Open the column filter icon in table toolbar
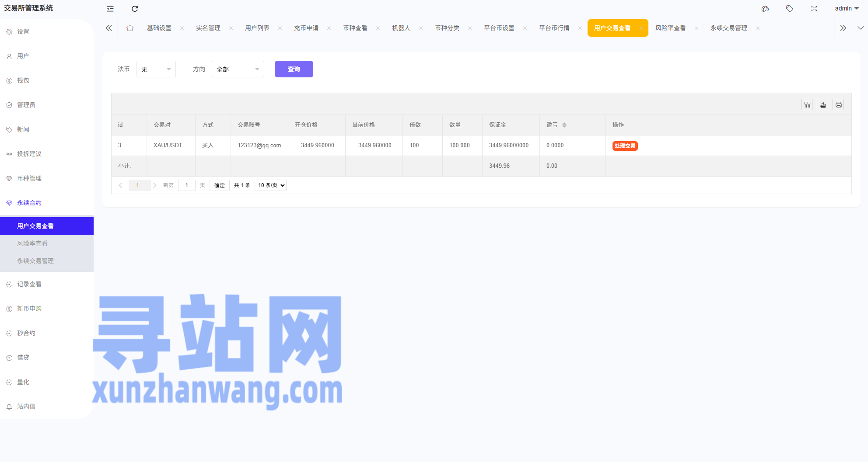 coord(807,105)
